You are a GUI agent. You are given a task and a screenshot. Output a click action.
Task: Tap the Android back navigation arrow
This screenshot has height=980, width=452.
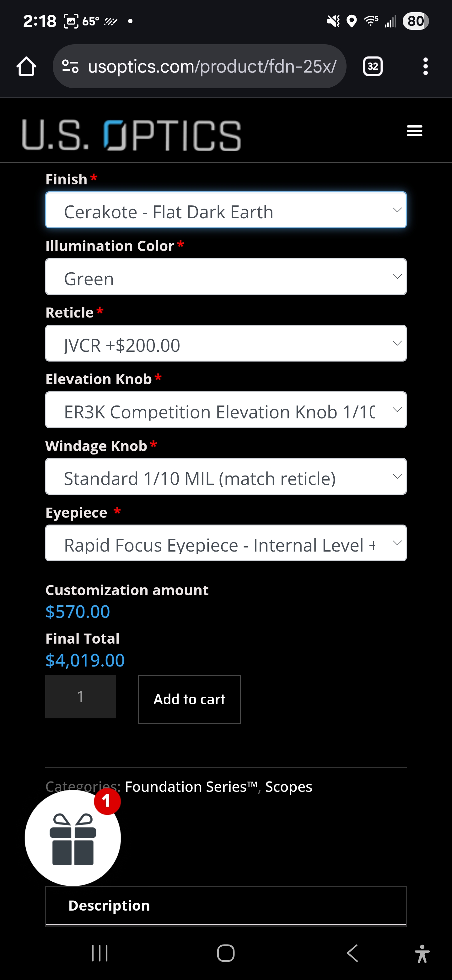pyautogui.click(x=352, y=953)
